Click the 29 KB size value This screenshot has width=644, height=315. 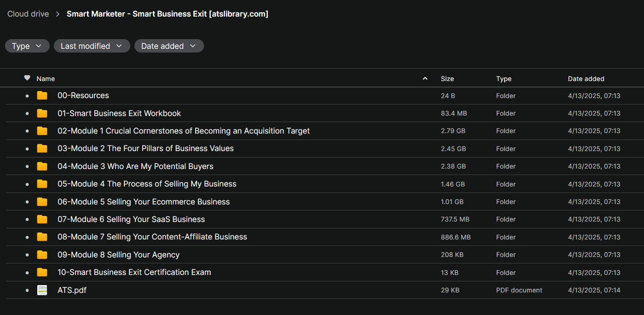[x=450, y=290]
